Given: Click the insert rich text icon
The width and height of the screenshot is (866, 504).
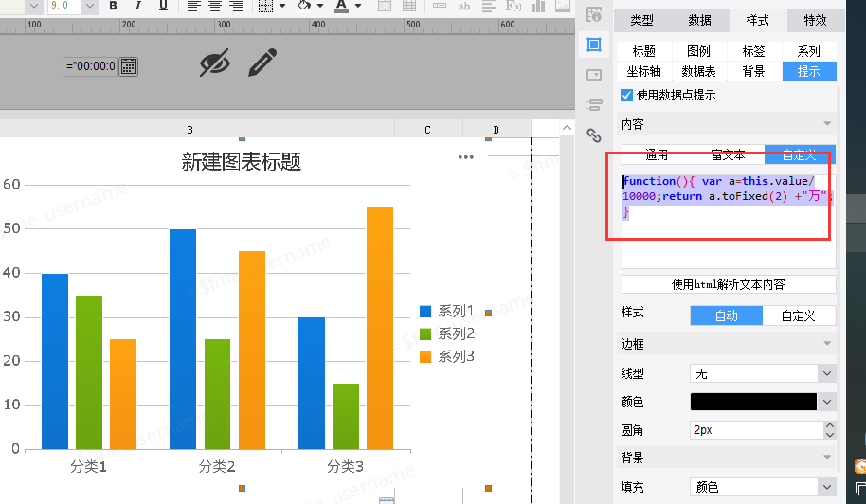Looking at the screenshot, I should (488, 6).
